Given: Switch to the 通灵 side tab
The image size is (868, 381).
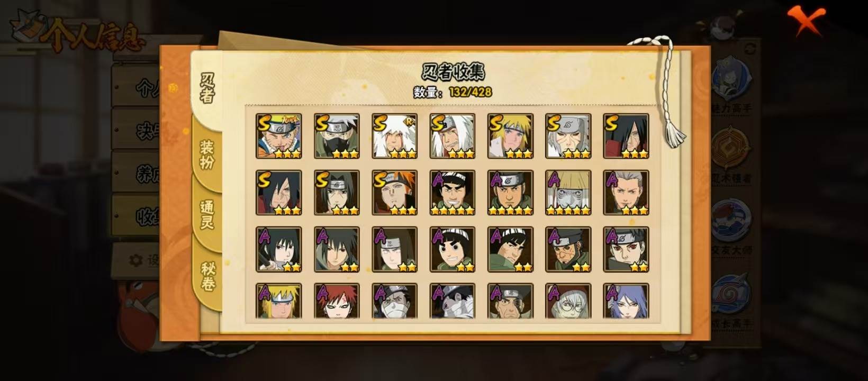Looking at the screenshot, I should 207,214.
